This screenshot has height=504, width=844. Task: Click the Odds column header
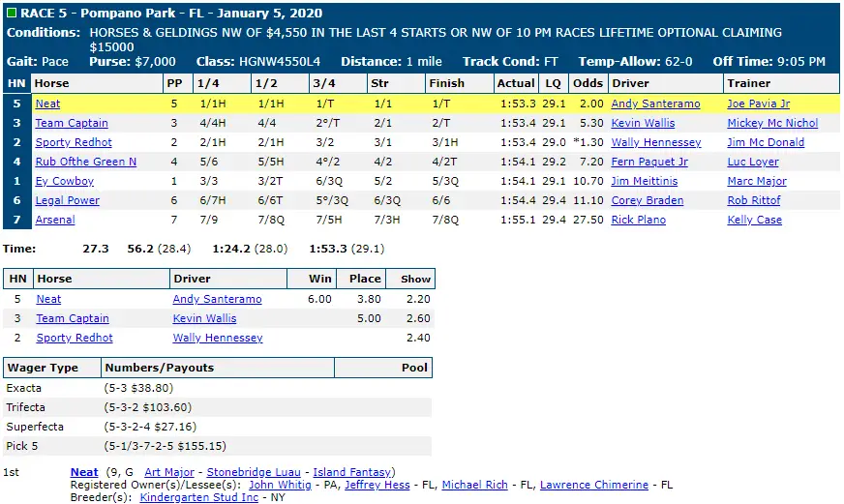pos(588,83)
